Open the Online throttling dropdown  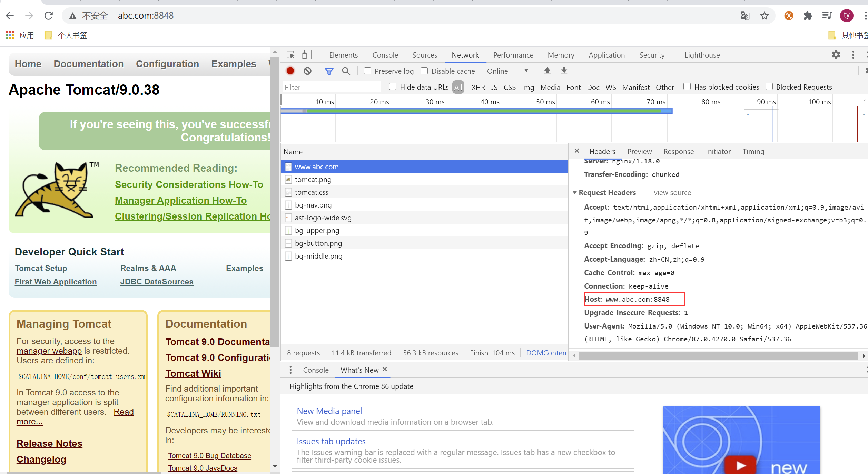point(507,71)
